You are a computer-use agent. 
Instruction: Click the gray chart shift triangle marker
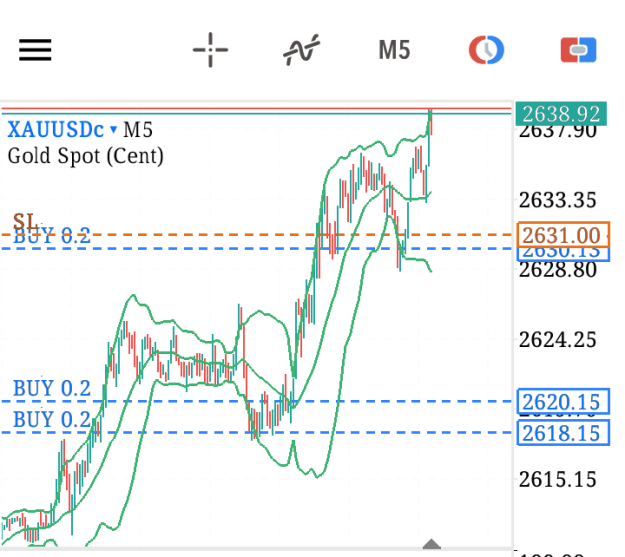tap(431, 544)
